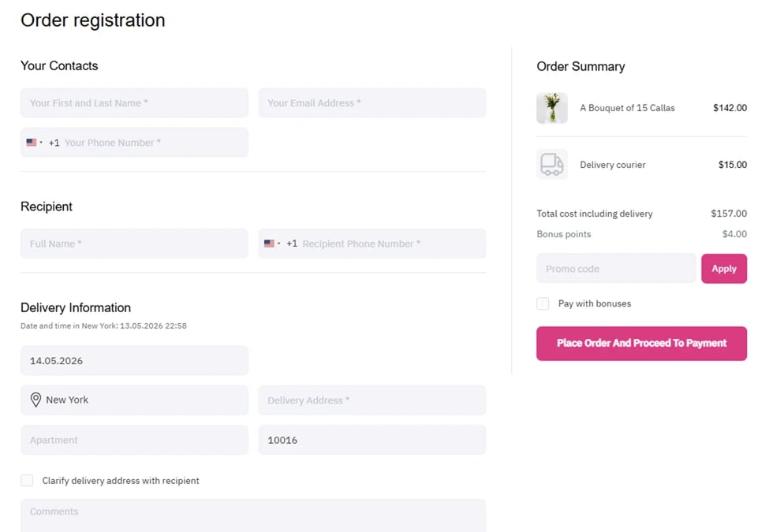Click the Delivery Address field
This screenshot has height=532, width=769.
pos(372,400)
